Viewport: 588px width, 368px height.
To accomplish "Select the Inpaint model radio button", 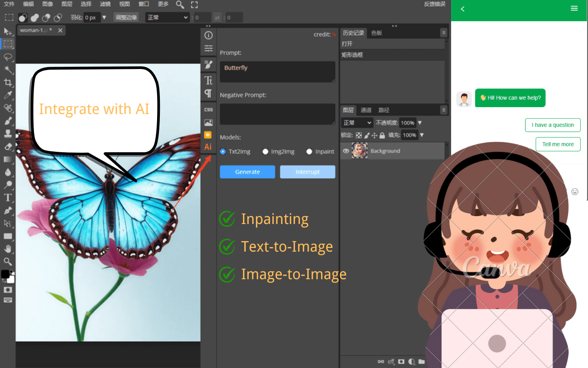I will tap(309, 151).
